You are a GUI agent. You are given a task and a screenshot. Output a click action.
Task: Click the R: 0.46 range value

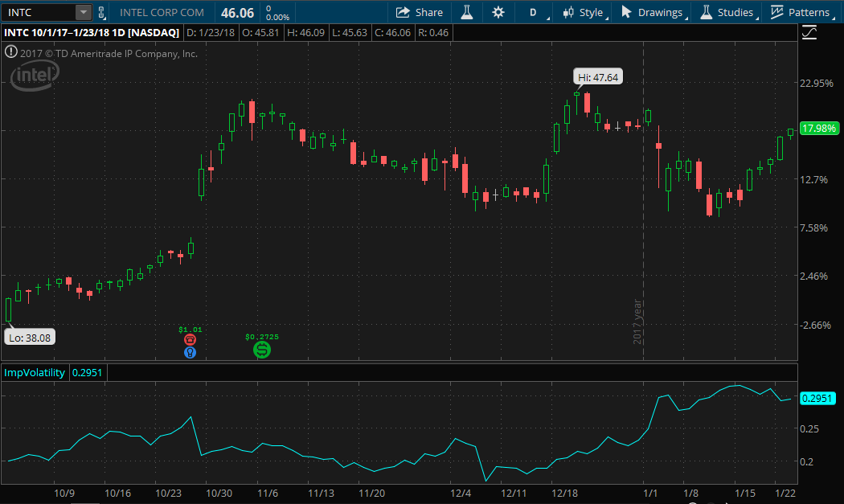(x=433, y=33)
